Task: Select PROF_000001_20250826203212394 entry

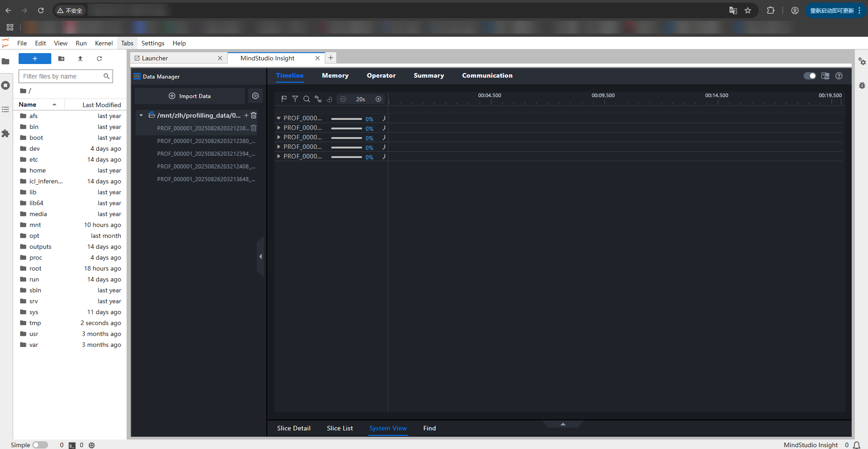Action: click(x=206, y=153)
